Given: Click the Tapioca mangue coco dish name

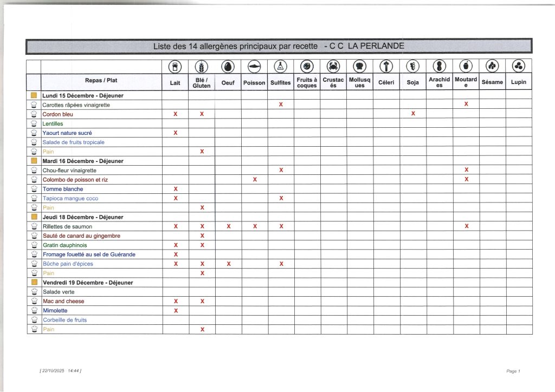Looking at the screenshot, I should click(70, 198).
